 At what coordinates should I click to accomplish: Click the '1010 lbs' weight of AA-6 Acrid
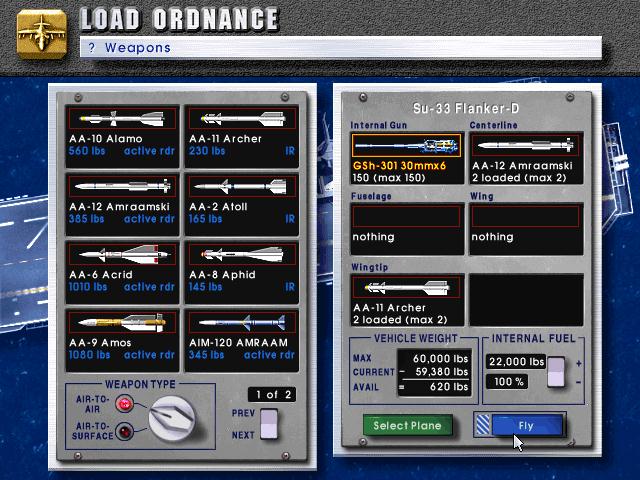tap(88, 287)
